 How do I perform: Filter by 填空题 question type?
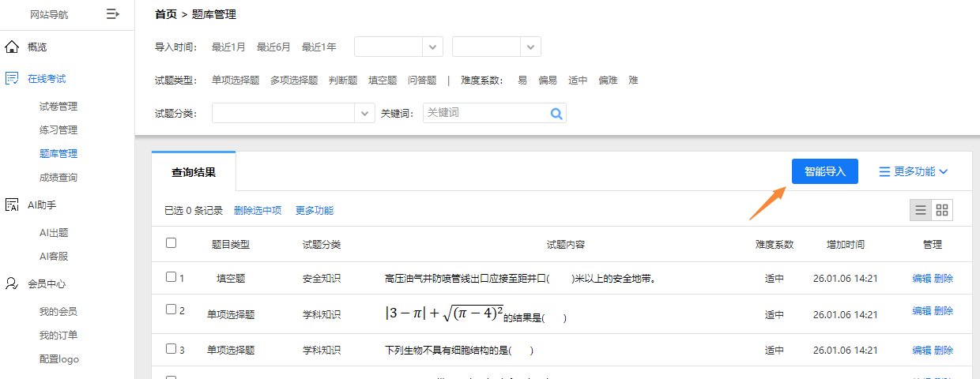pos(383,81)
